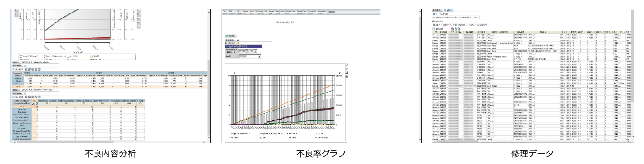
Task: Click the green back button above the filter form
Action: pos(231,36)
